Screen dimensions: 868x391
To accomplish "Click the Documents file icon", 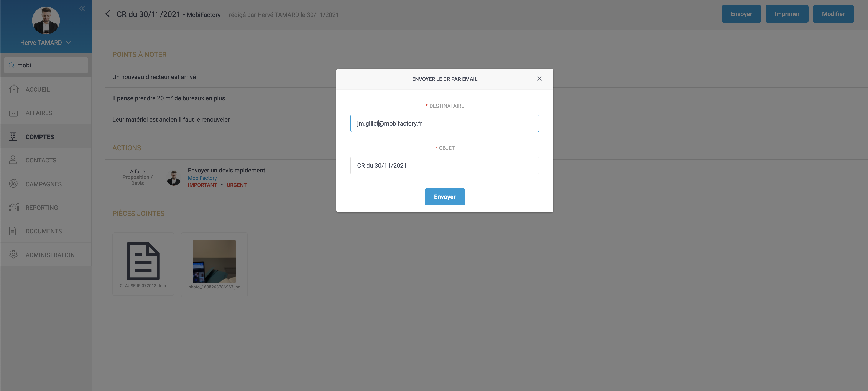I will point(13,231).
